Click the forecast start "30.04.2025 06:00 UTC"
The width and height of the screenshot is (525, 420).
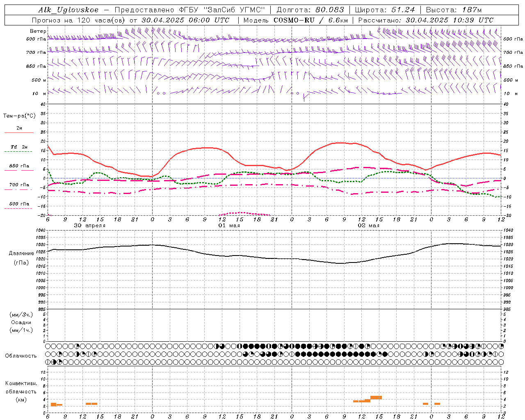coord(185,20)
